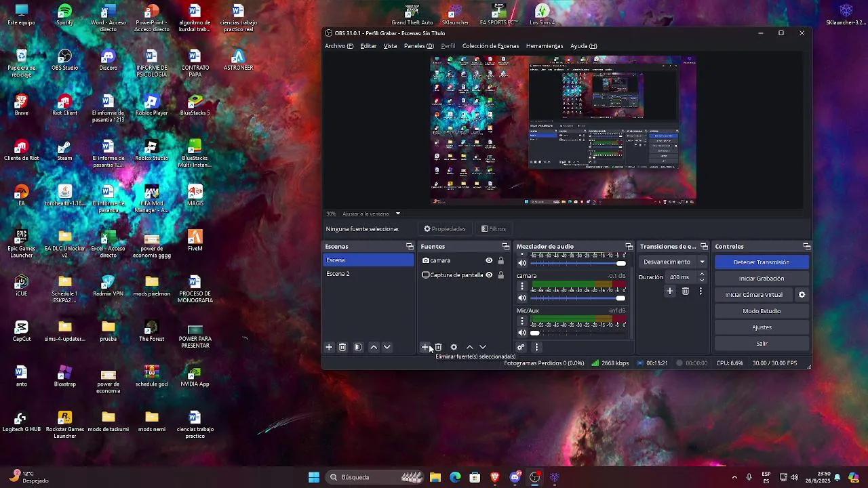Remove the selected source with trash icon
The width and height of the screenshot is (868, 488).
(438, 347)
